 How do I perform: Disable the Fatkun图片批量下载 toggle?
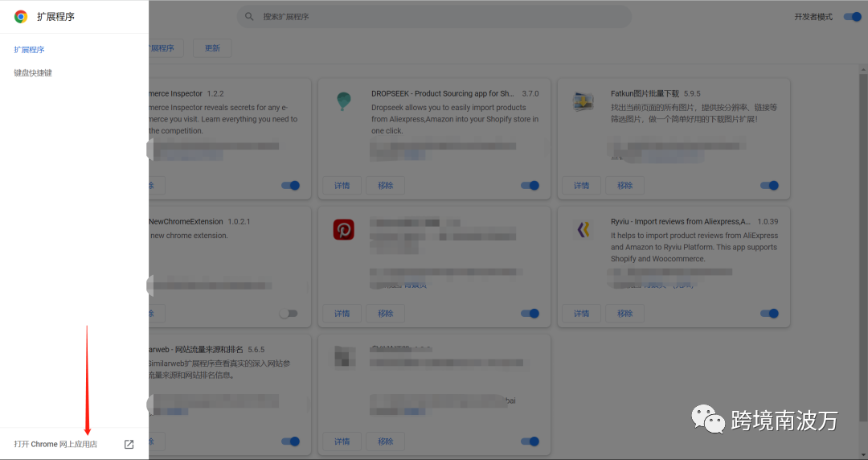(x=769, y=185)
